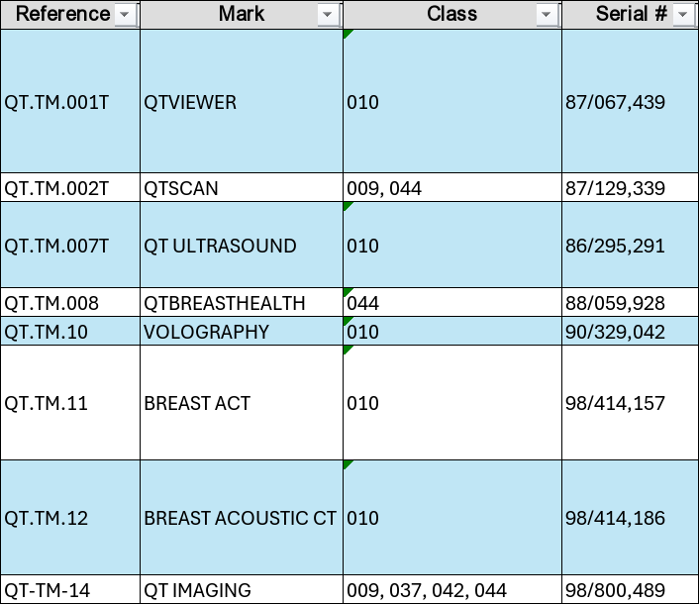Select the QTVIEWER mark cell
This screenshot has width=700, height=605.
pyautogui.click(x=242, y=102)
